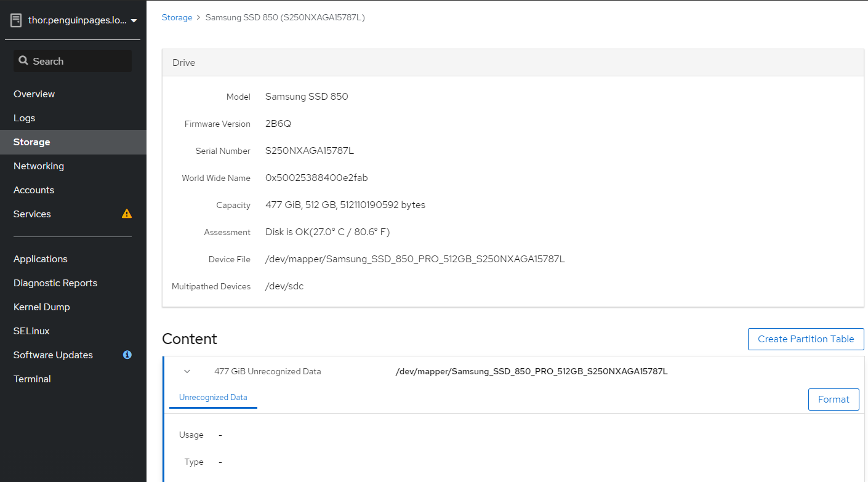Click the Software Updates info icon
868x482 pixels.
[127, 355]
